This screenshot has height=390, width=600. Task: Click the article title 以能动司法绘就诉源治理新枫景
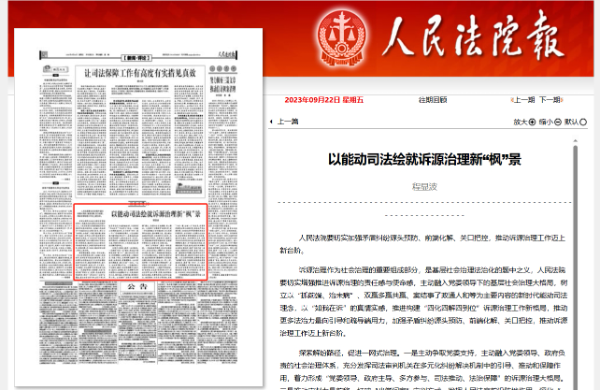point(424,159)
